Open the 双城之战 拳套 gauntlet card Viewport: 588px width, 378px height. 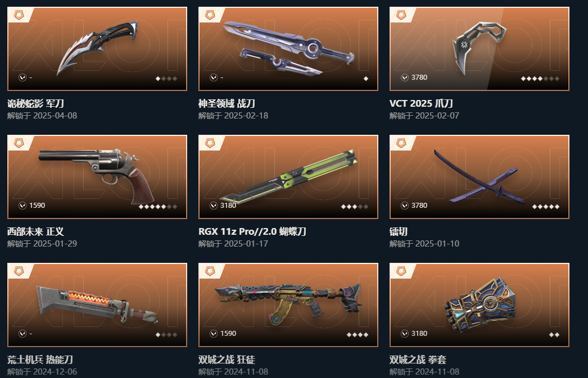click(480, 305)
